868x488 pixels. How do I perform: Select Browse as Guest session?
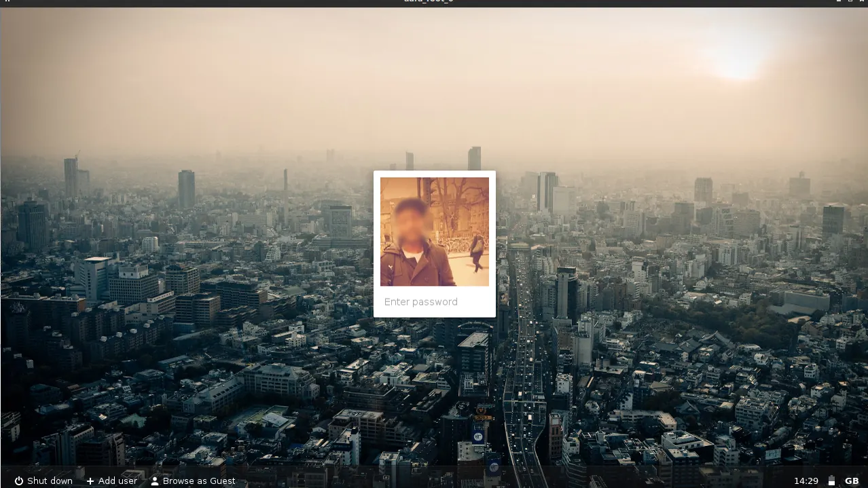coord(193,481)
